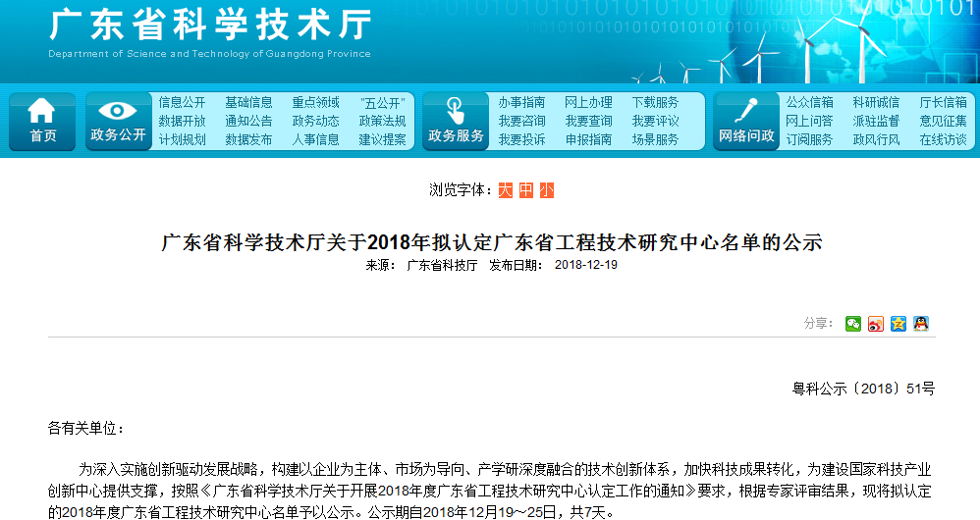Share to Qzone star icon

(898, 324)
